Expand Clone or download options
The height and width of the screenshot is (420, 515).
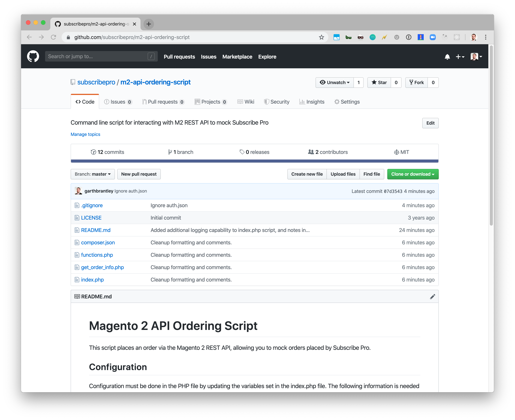tap(413, 174)
